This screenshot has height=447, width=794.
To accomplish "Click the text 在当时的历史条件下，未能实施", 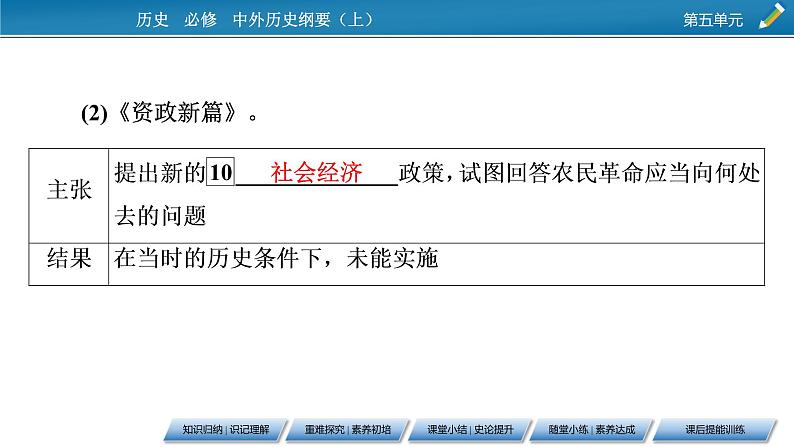I will click(276, 258).
